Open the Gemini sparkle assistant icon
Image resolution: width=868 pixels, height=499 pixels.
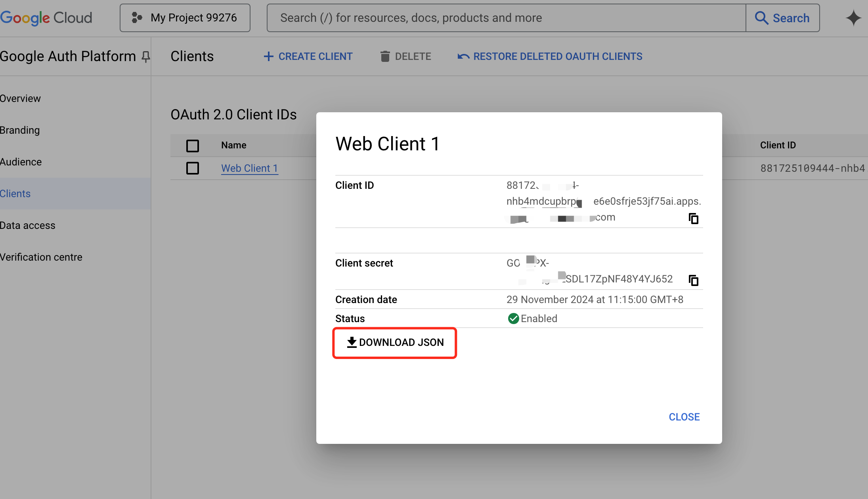pos(853,18)
